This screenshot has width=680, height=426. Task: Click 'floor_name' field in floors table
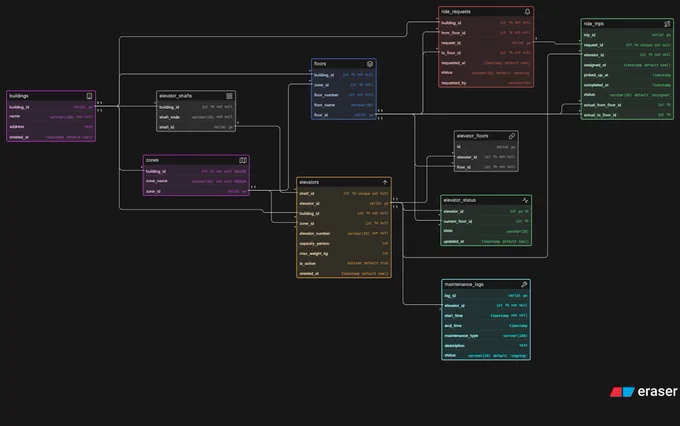[343, 105]
